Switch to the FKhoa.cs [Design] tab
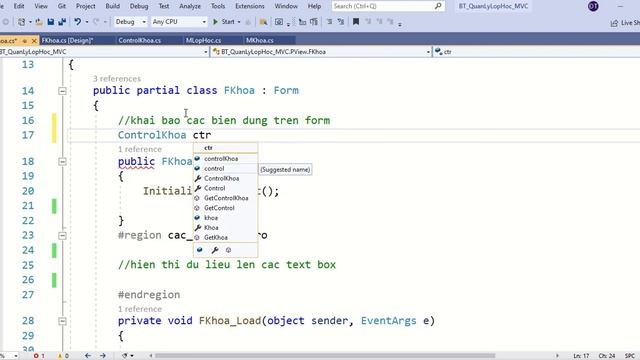 click(77, 40)
